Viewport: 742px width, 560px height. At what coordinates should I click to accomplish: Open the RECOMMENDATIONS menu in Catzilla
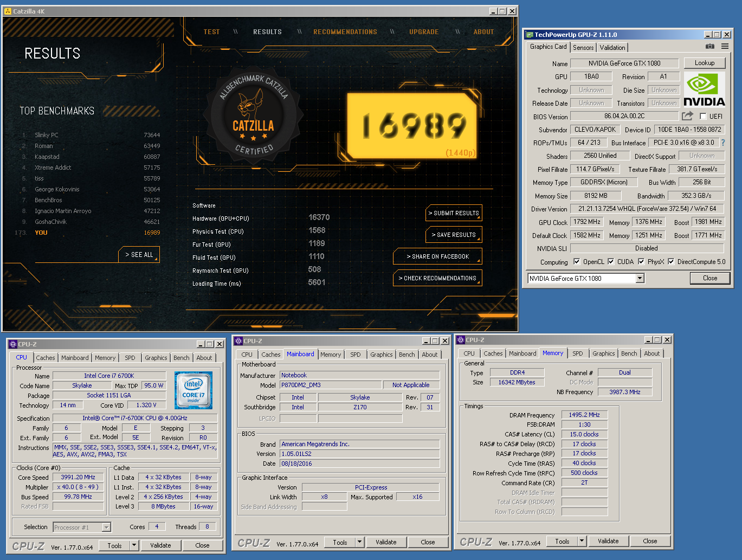coord(345,32)
